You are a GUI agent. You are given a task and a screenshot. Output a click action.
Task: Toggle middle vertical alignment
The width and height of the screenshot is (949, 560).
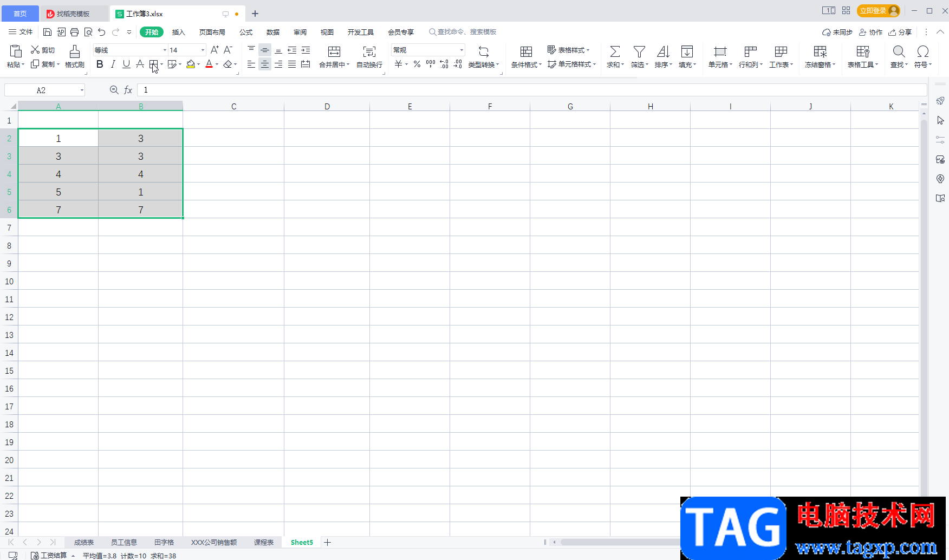[x=265, y=50]
